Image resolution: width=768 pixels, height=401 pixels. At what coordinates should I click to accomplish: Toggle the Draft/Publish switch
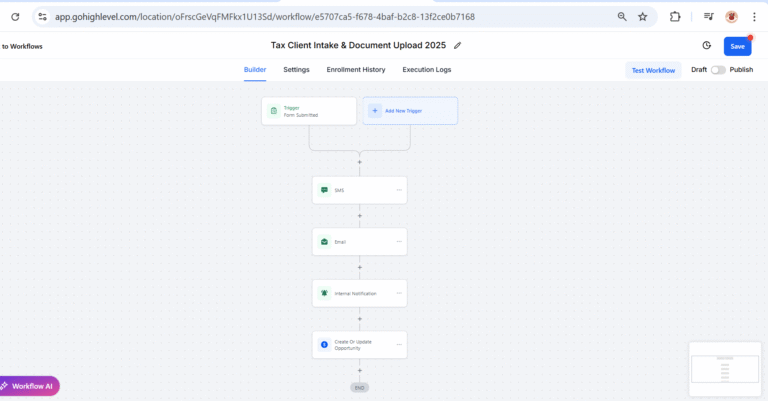click(717, 70)
